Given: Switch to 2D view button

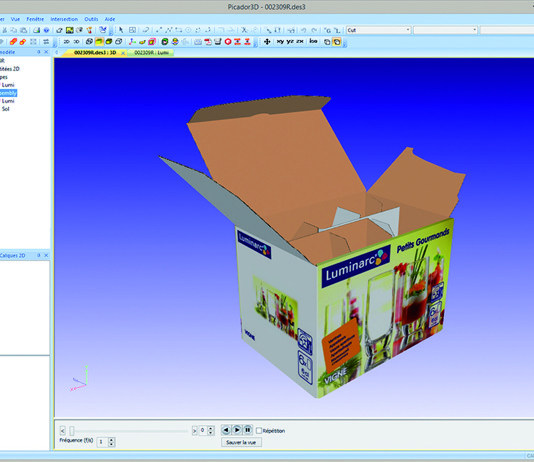Looking at the screenshot, I should point(66,42).
